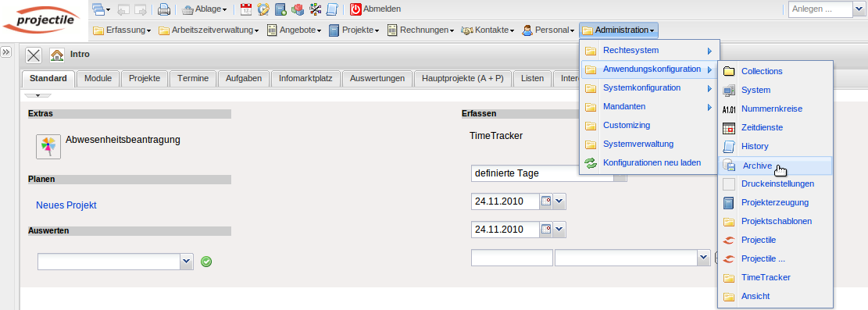Open the Kontakte menu

click(488, 30)
